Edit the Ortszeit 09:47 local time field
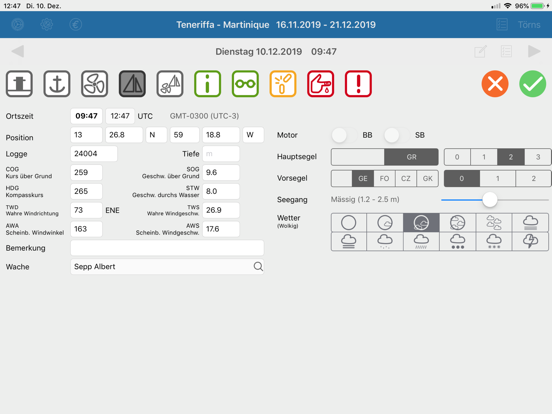Viewport: 552px width, 414px height. [x=86, y=116]
